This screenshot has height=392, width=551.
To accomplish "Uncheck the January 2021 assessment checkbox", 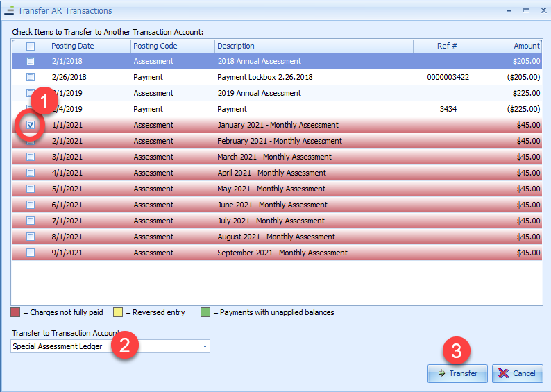I will pos(30,125).
